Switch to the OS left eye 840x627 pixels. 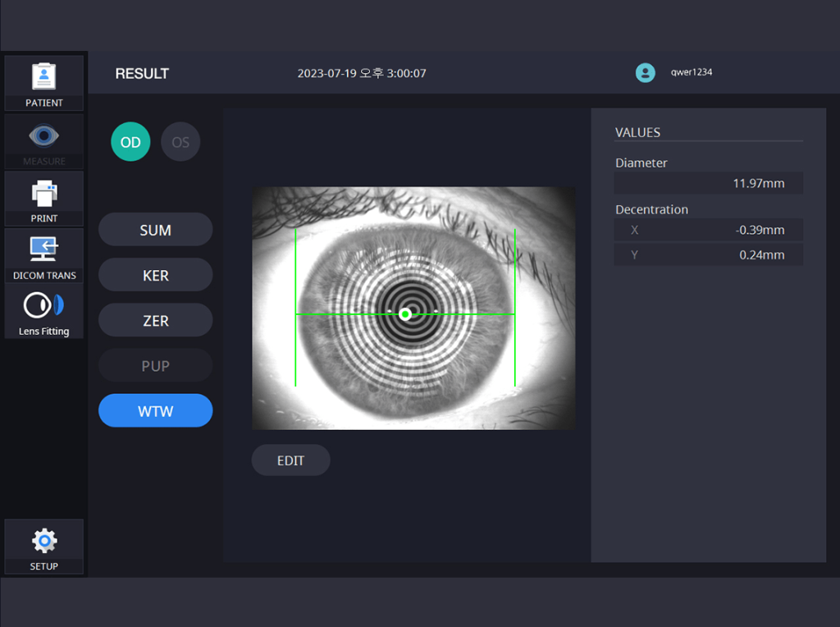[x=180, y=142]
